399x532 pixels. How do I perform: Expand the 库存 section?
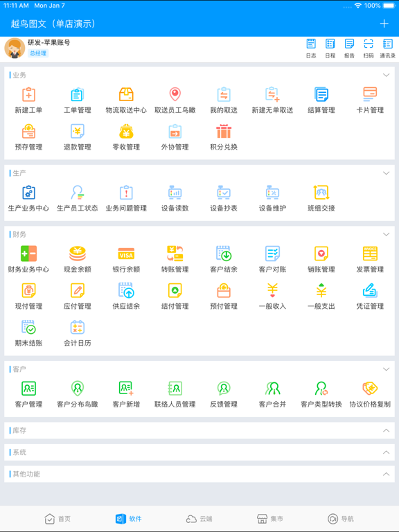click(x=386, y=431)
